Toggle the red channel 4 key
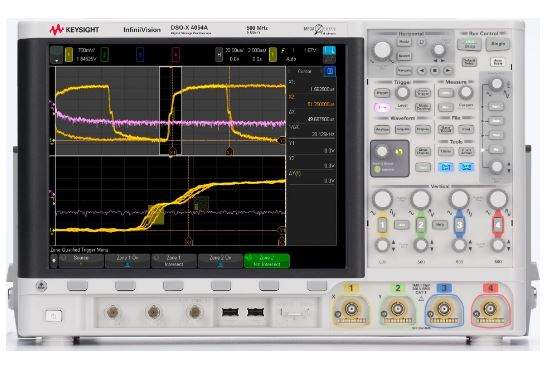This screenshot has width=552, height=367. click(497, 225)
